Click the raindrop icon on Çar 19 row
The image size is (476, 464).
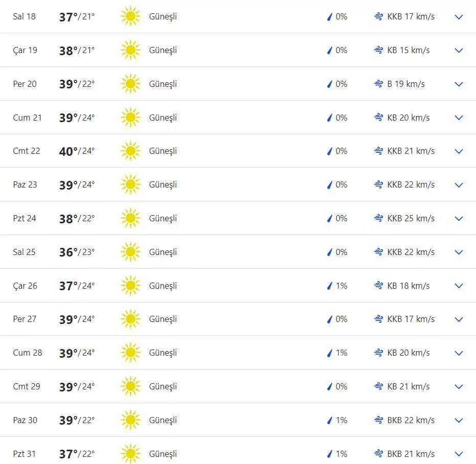[330, 50]
